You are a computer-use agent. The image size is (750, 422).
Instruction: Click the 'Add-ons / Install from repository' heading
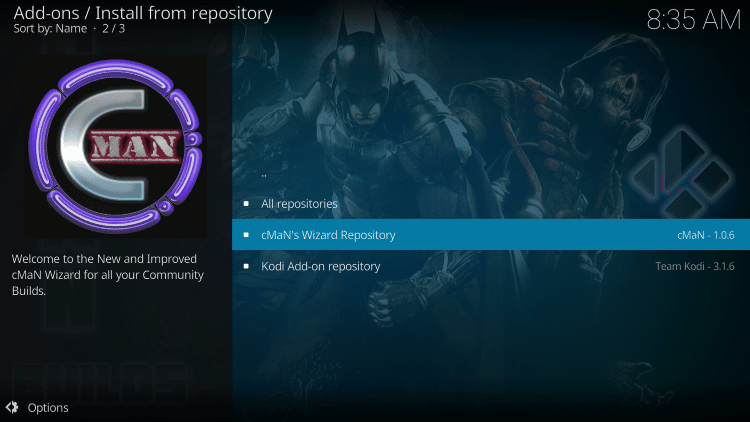[142, 13]
